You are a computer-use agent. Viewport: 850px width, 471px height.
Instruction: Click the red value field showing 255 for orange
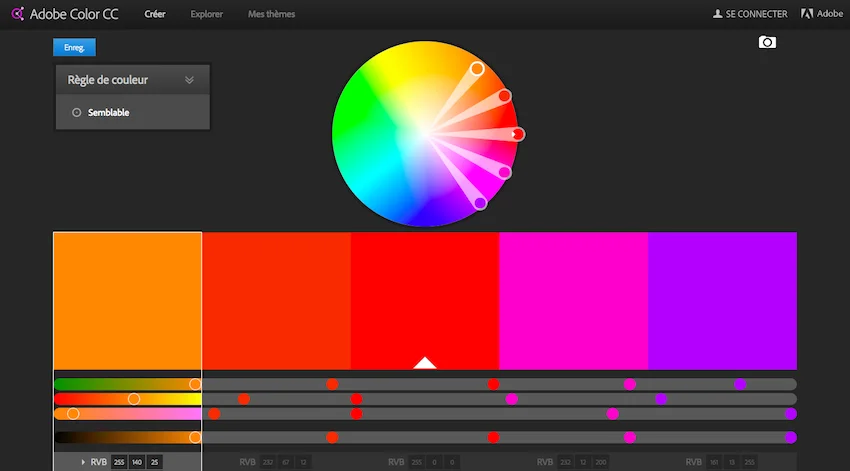tap(119, 462)
